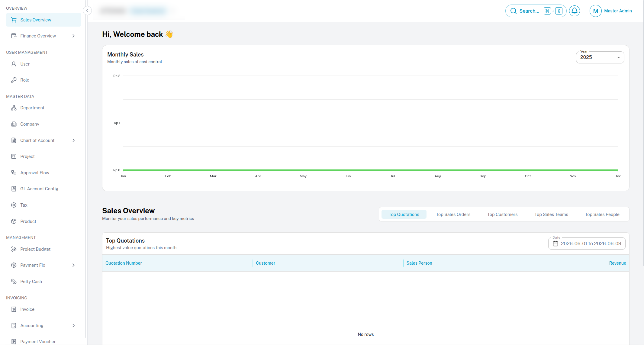Click the Company building icon
The image size is (644, 345).
(x=14, y=124)
